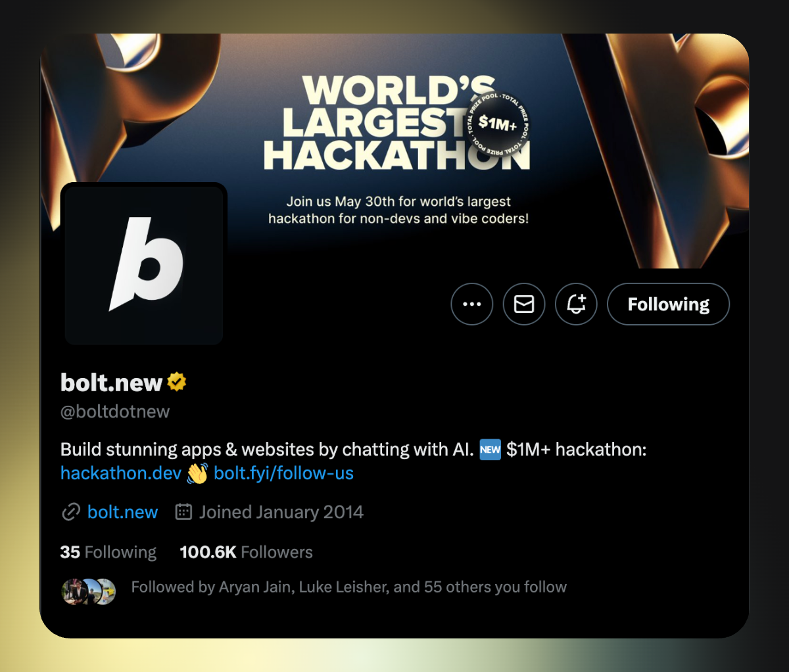Screen dimensions: 789x672
Task: View the 35 Following list
Action: click(108, 552)
